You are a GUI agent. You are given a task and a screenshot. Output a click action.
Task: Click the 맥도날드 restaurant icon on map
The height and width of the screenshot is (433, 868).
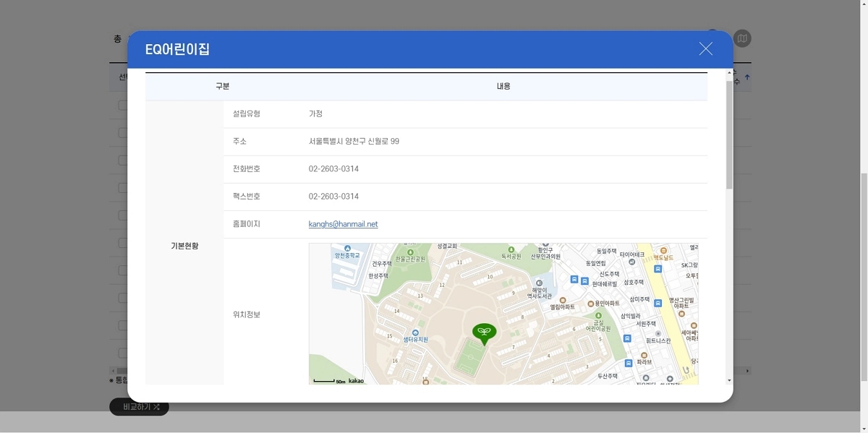[x=663, y=250]
